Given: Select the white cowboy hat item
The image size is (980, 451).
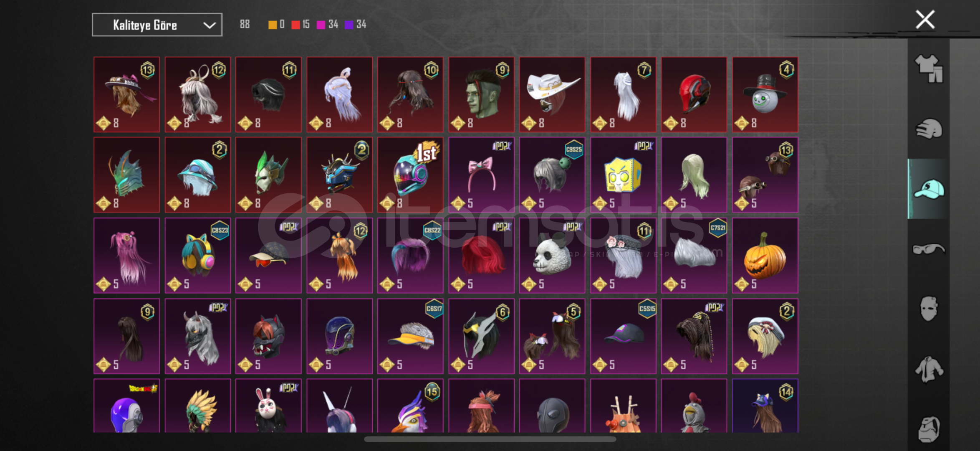Looking at the screenshot, I should (552, 94).
